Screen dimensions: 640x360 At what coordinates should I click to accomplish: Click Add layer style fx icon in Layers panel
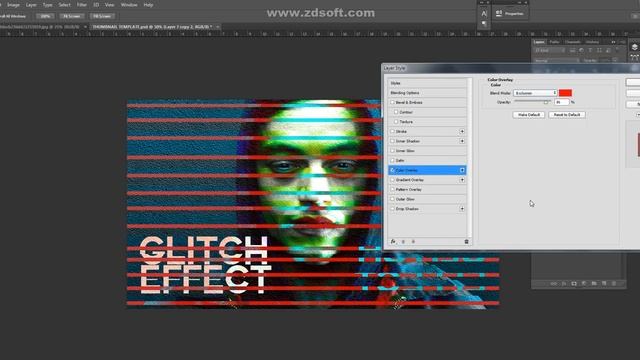[x=564, y=283]
